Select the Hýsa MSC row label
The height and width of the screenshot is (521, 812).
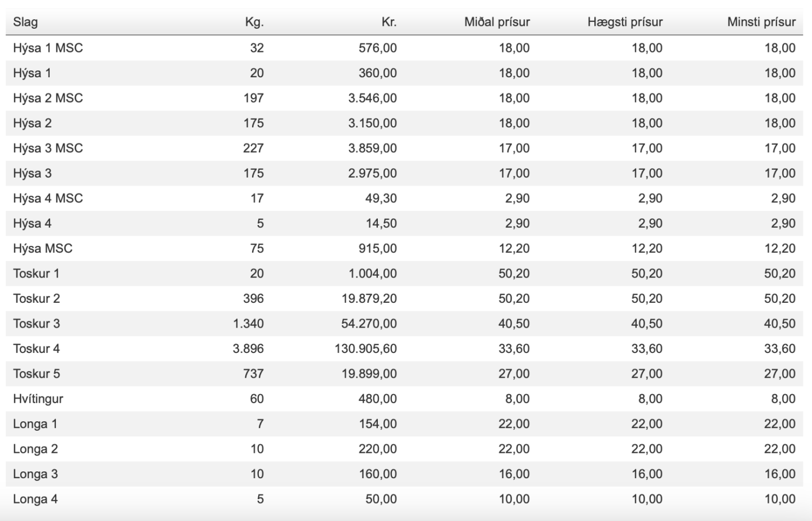[x=43, y=249]
